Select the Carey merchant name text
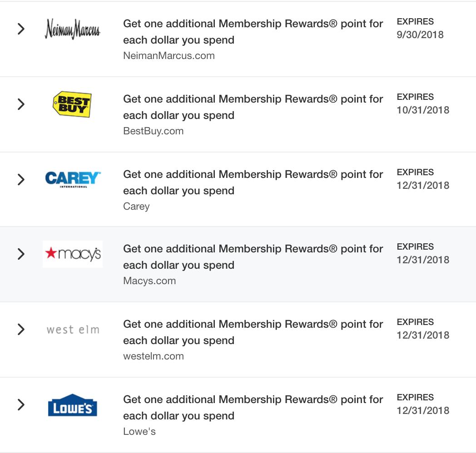 (x=136, y=207)
